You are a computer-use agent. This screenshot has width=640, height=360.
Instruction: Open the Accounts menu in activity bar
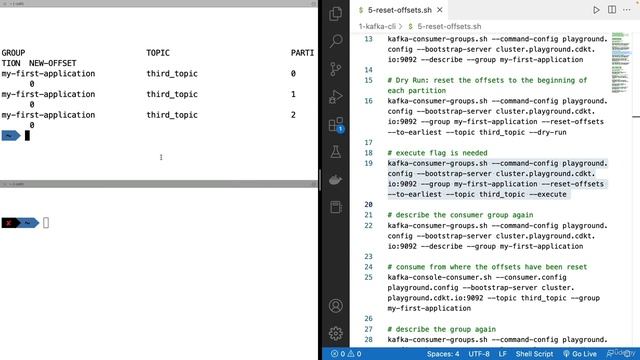336,306
